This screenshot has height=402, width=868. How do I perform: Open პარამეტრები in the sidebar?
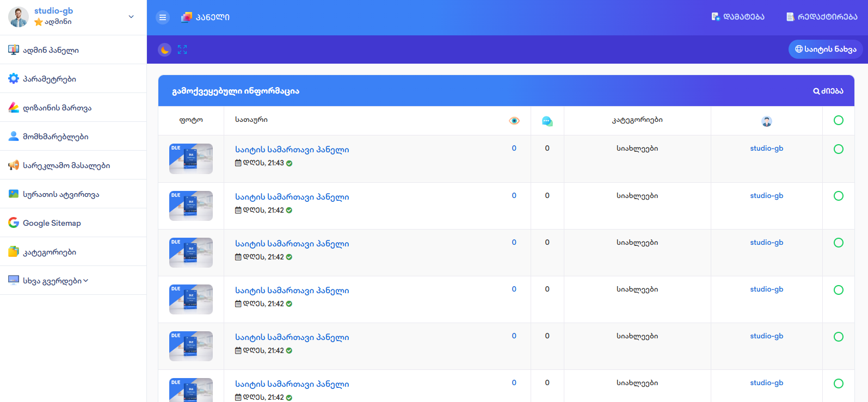[x=49, y=79]
